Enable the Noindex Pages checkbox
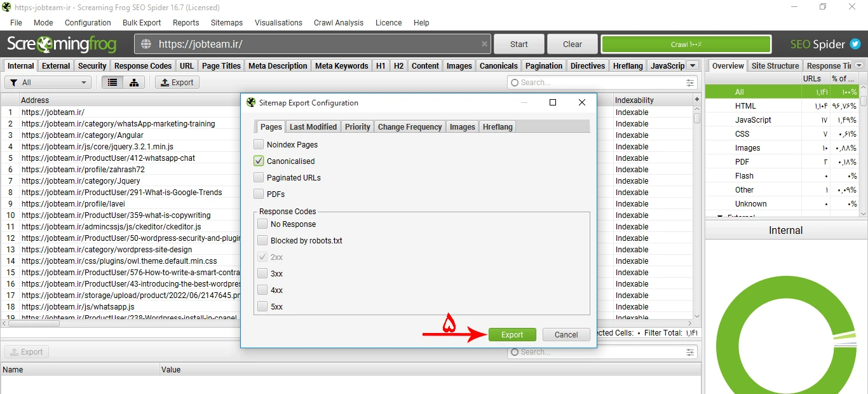This screenshot has width=868, height=394. [x=259, y=144]
